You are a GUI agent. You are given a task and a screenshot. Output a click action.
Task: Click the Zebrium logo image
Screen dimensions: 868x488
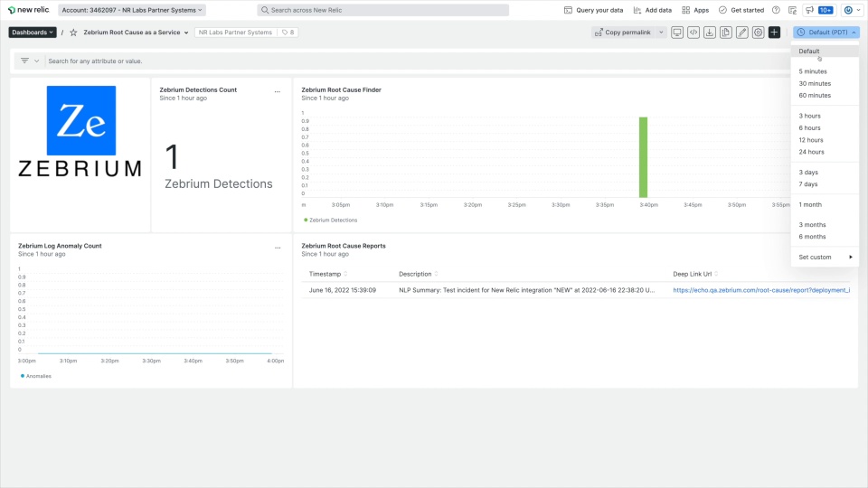coord(80,132)
